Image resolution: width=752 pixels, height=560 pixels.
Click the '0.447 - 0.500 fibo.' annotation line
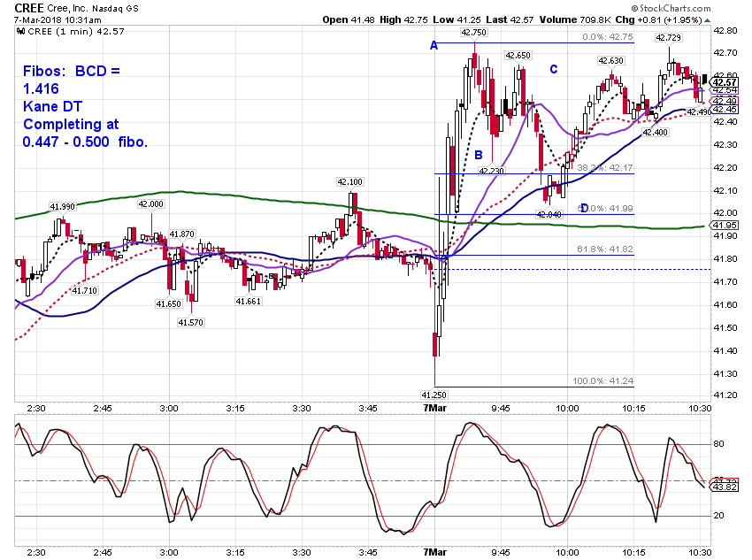click(x=85, y=142)
